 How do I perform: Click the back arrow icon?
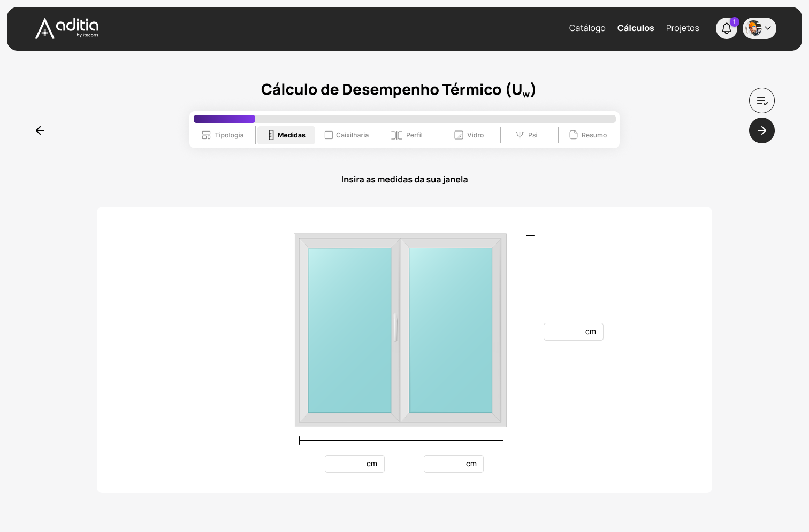tap(40, 130)
